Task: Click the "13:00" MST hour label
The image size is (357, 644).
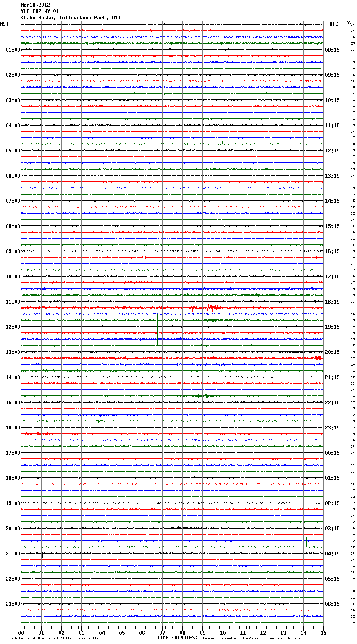Action: (13, 352)
